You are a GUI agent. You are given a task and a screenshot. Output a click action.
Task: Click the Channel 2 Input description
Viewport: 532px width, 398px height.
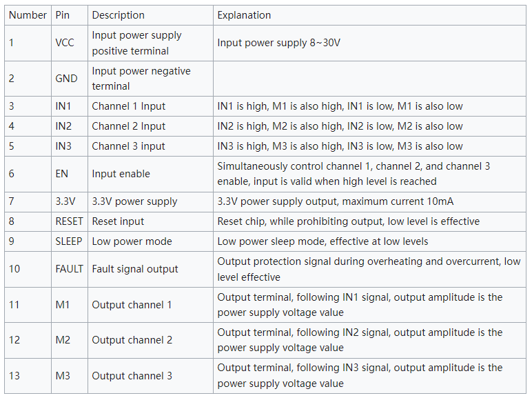[128, 126]
